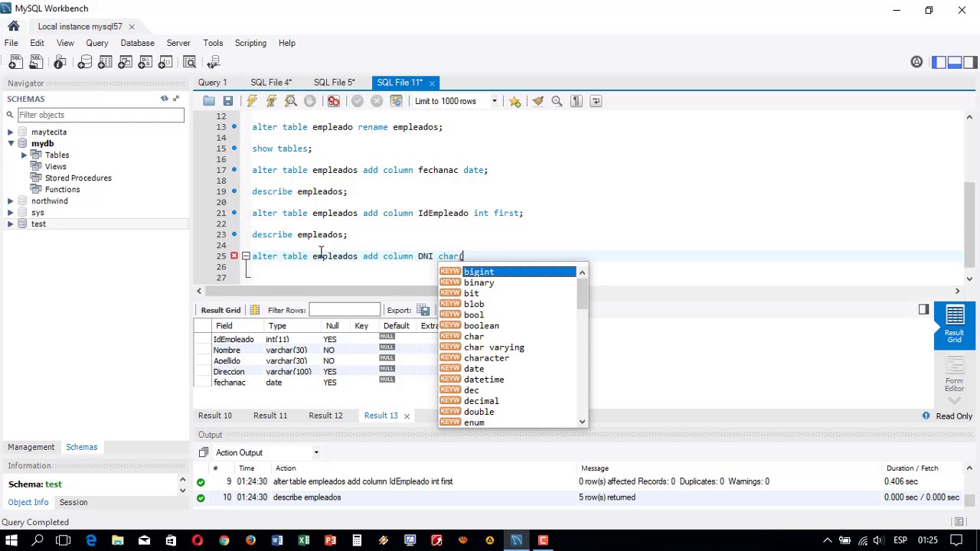The image size is (980, 551).
Task: Open the object inspector icon in the main toolbar
Action: tap(60, 62)
